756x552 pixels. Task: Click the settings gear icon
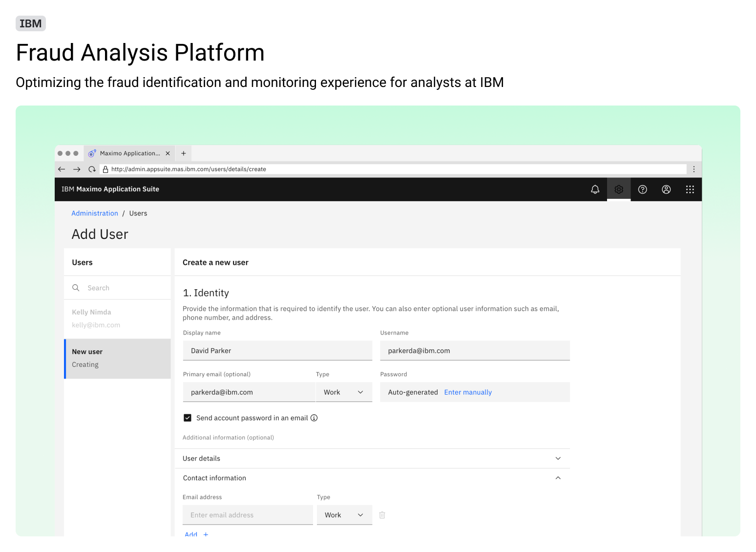click(618, 189)
